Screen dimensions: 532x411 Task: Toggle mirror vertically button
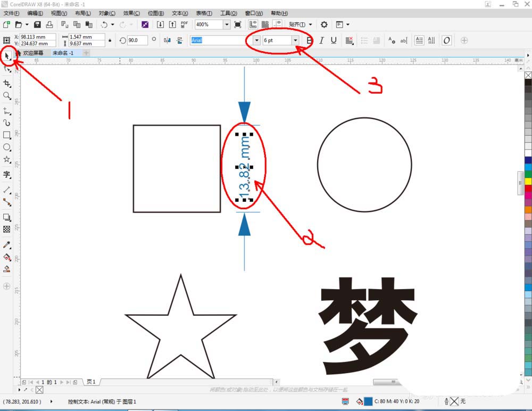[x=179, y=40]
